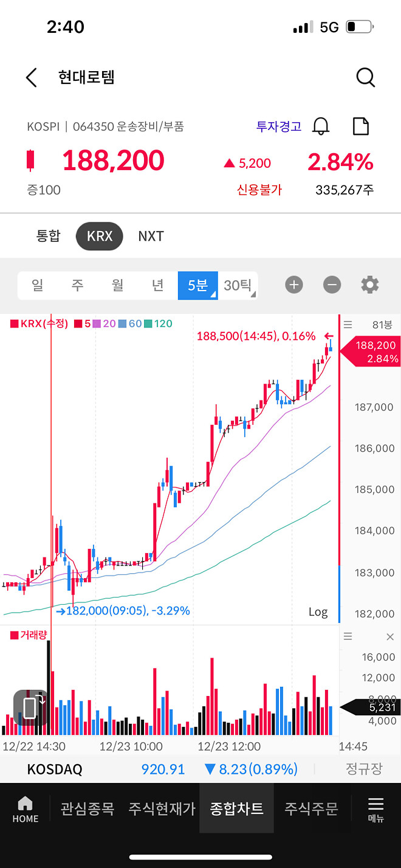Image resolution: width=401 pixels, height=868 pixels.
Task: Select 통합 market view
Action: click(x=49, y=236)
